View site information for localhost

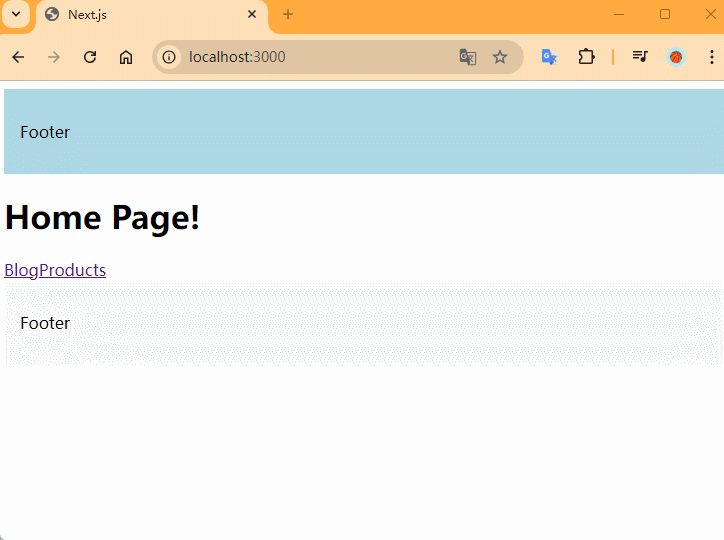click(169, 57)
